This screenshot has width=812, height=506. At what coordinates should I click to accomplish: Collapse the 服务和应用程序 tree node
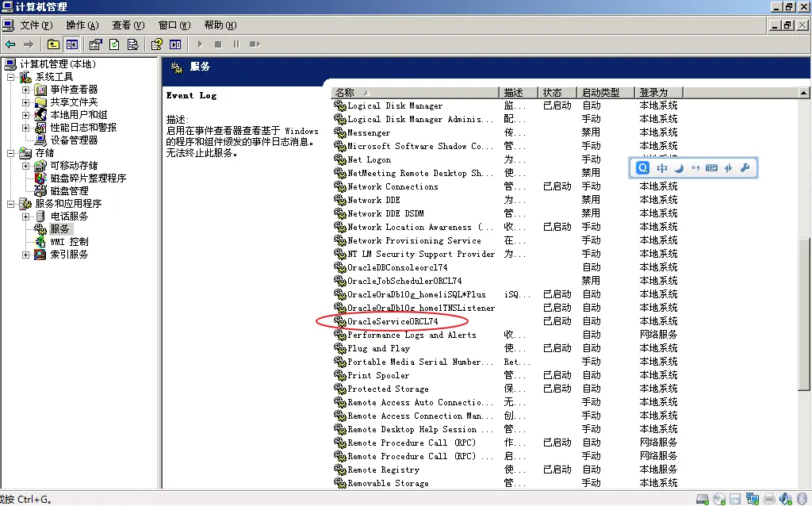[x=10, y=204]
